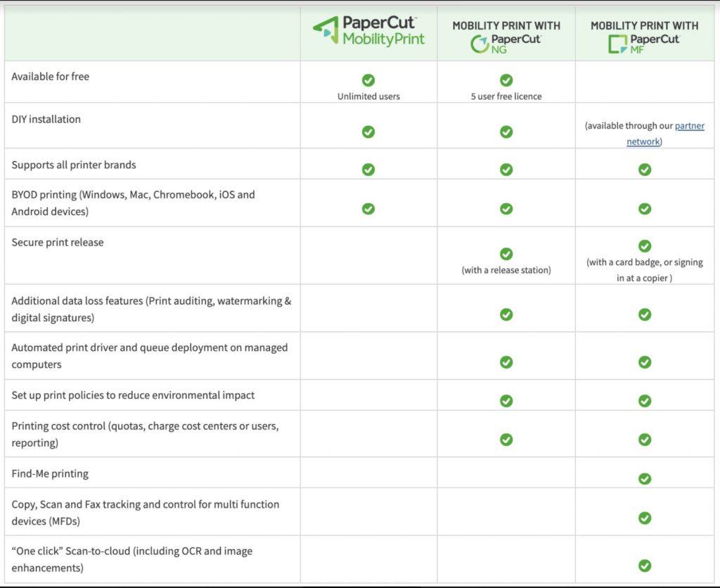Click the "Printing cost control" row label
Image resolution: width=720 pixels, height=588 pixels.
145,434
